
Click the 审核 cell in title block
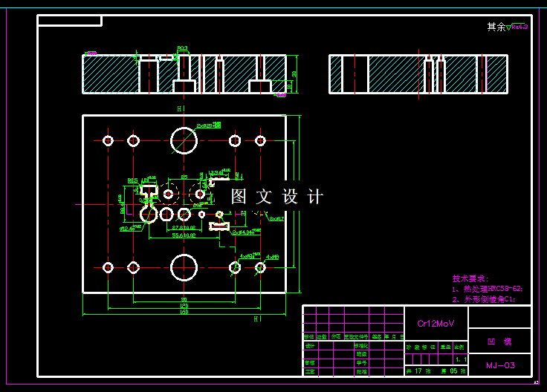(x=310, y=363)
